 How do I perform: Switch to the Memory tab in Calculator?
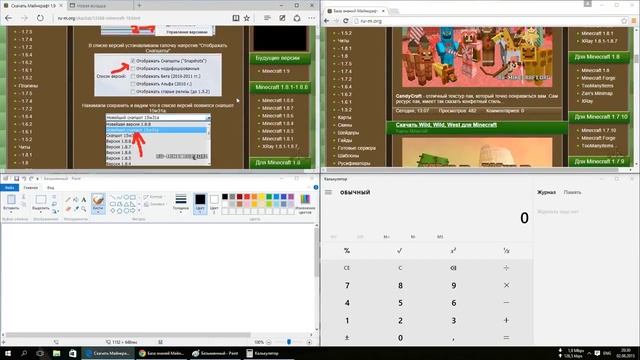(x=572, y=192)
